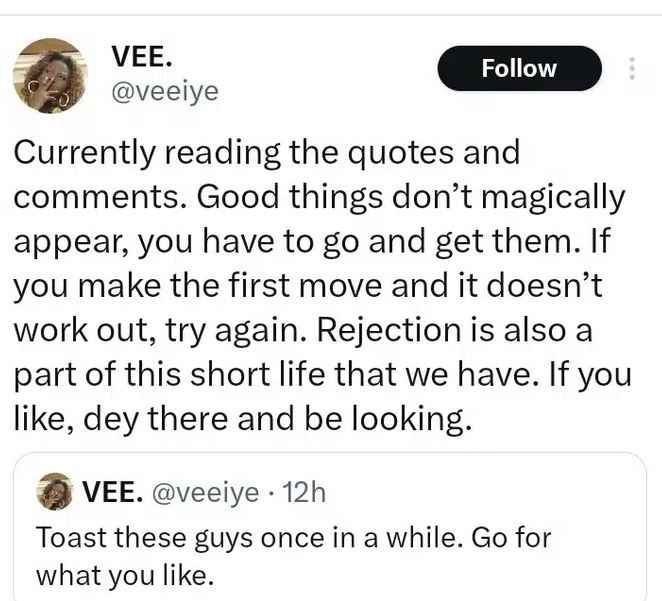Open the three-dot more options menu
Image resolution: width=662 pixels, height=601 pixels.
tap(632, 68)
